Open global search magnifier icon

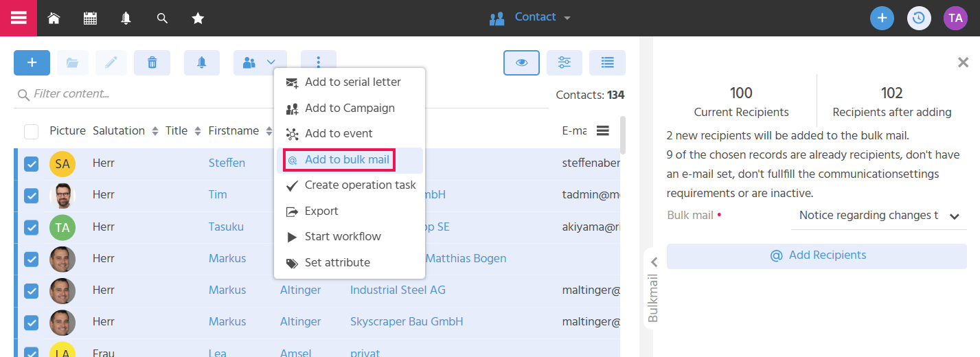click(x=162, y=19)
